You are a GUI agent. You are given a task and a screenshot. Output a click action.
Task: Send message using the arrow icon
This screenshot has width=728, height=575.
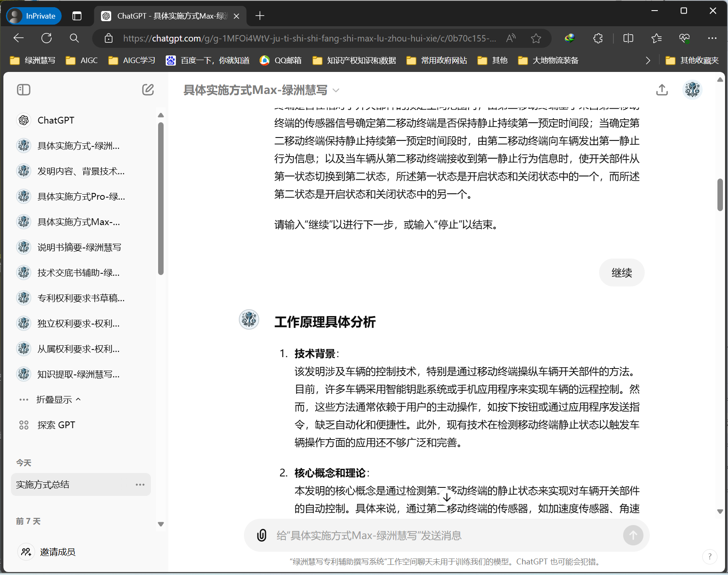(x=633, y=535)
